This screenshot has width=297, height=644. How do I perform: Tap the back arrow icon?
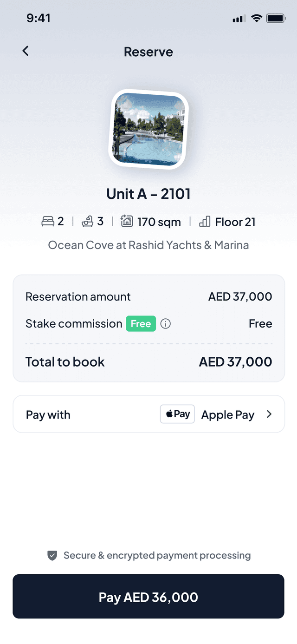click(26, 51)
